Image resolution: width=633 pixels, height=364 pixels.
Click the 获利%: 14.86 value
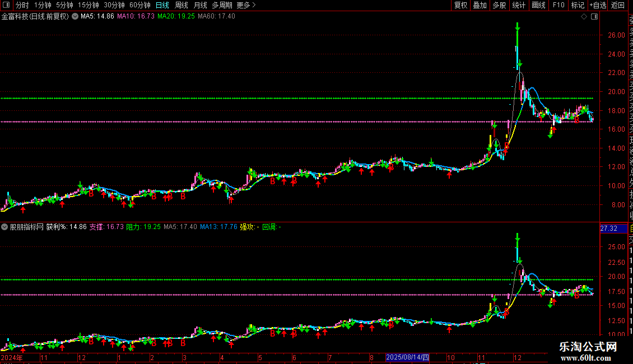coord(66,227)
